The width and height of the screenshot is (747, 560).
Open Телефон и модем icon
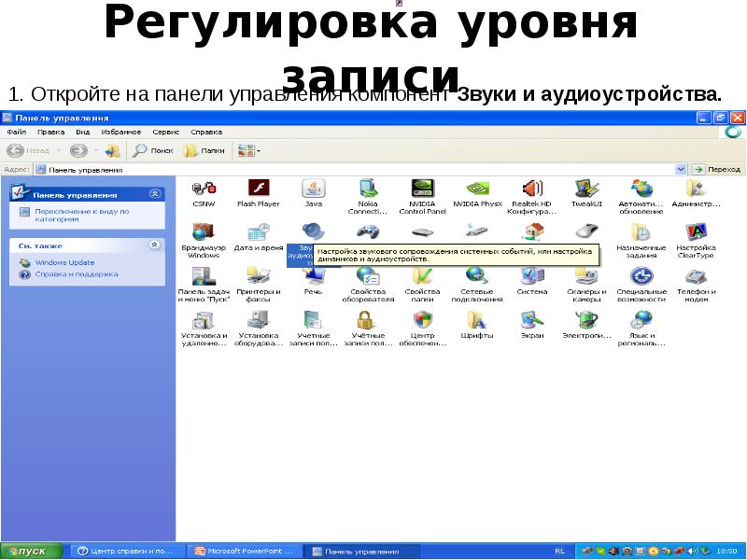[x=696, y=285]
